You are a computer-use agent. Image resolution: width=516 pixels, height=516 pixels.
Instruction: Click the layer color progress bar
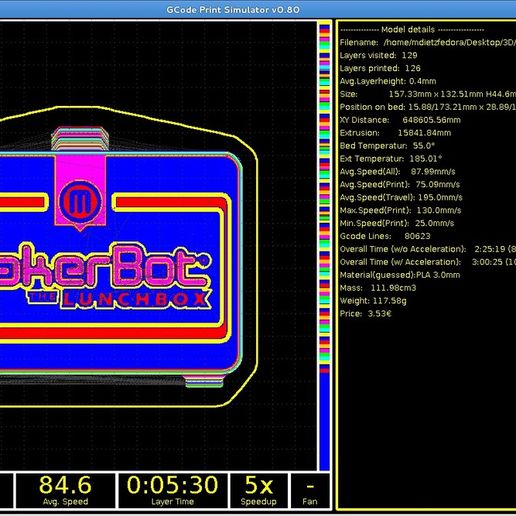(324, 247)
